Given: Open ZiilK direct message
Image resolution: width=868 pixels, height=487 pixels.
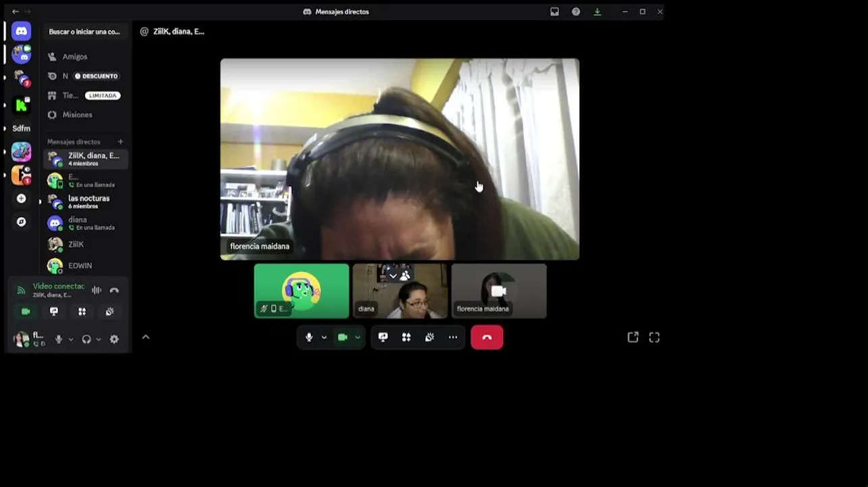Looking at the screenshot, I should pyautogui.click(x=85, y=244).
